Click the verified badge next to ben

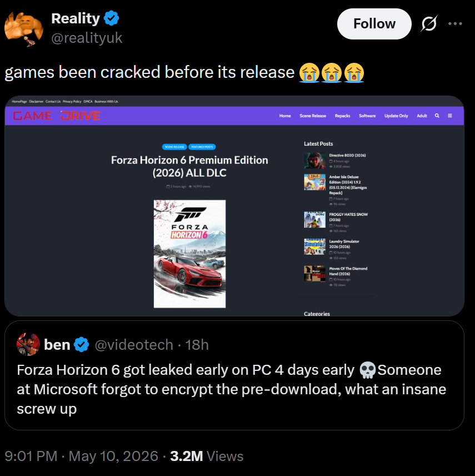point(81,345)
